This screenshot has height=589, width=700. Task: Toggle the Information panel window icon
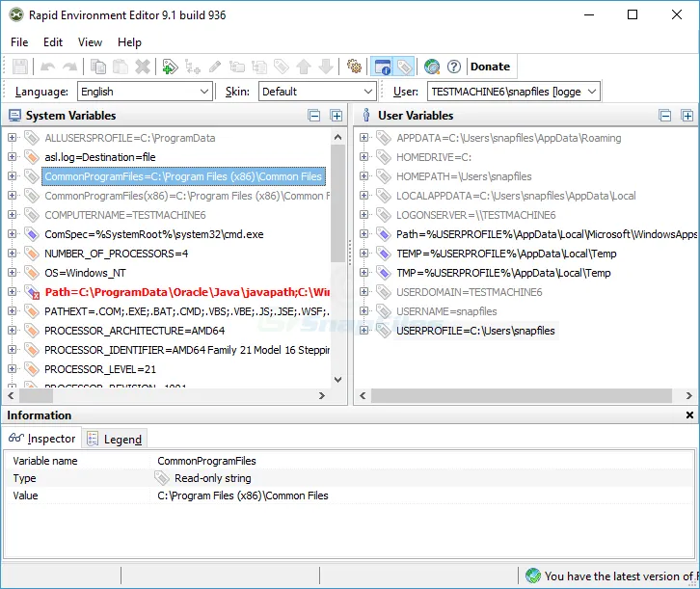[382, 67]
